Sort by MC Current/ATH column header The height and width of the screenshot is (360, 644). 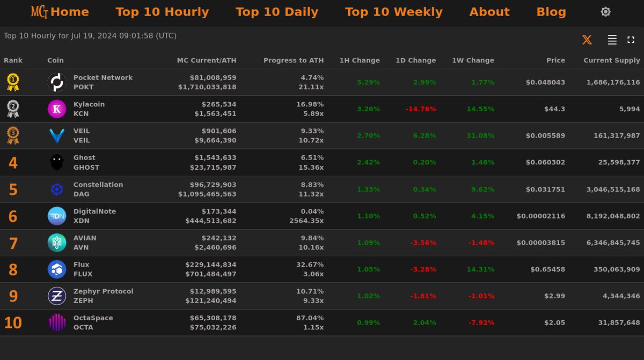[x=207, y=61]
